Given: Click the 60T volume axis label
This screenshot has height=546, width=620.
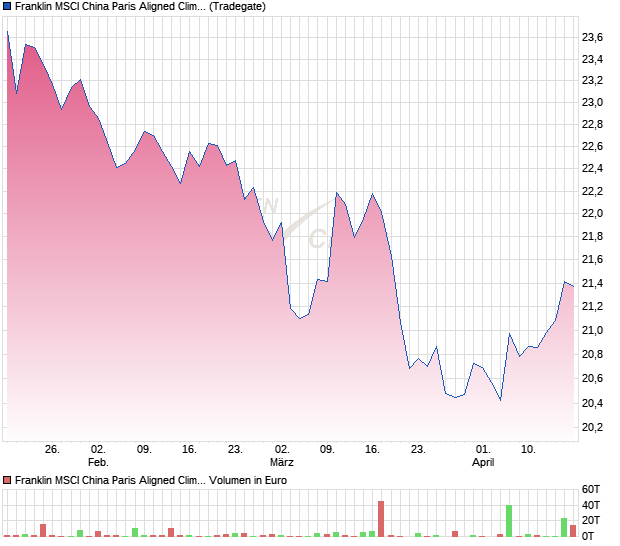Looking at the screenshot, I should pos(591,489).
